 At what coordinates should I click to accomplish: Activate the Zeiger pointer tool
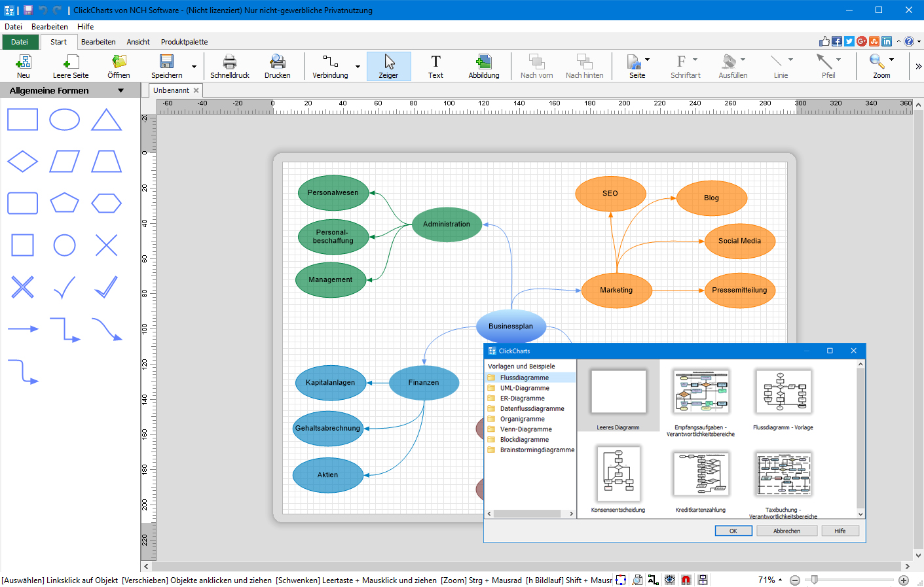pos(389,67)
